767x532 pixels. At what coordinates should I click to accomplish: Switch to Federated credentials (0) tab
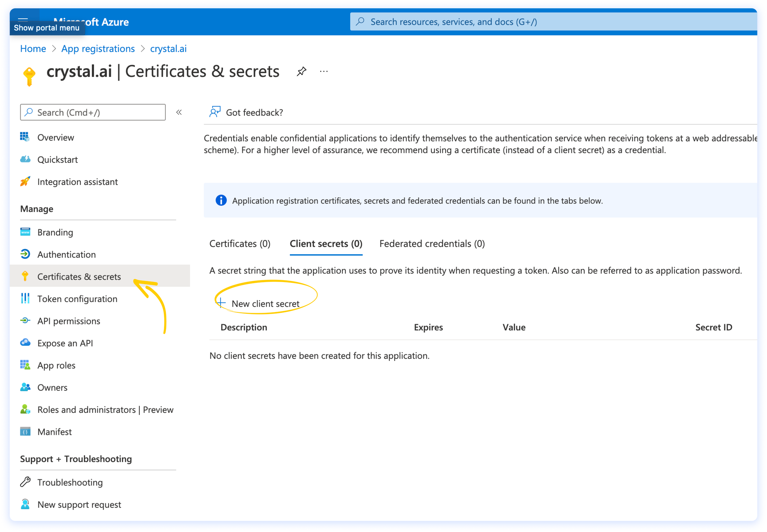tap(432, 244)
